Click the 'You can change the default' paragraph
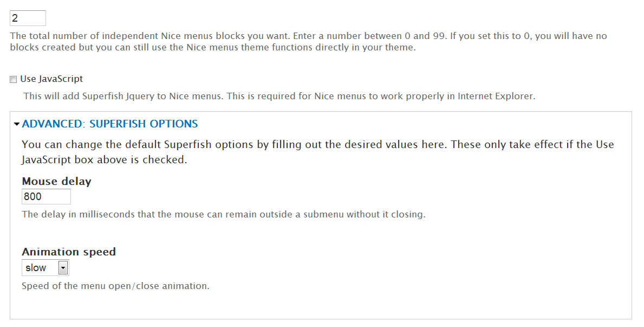This screenshot has height=327, width=644. click(x=217, y=145)
